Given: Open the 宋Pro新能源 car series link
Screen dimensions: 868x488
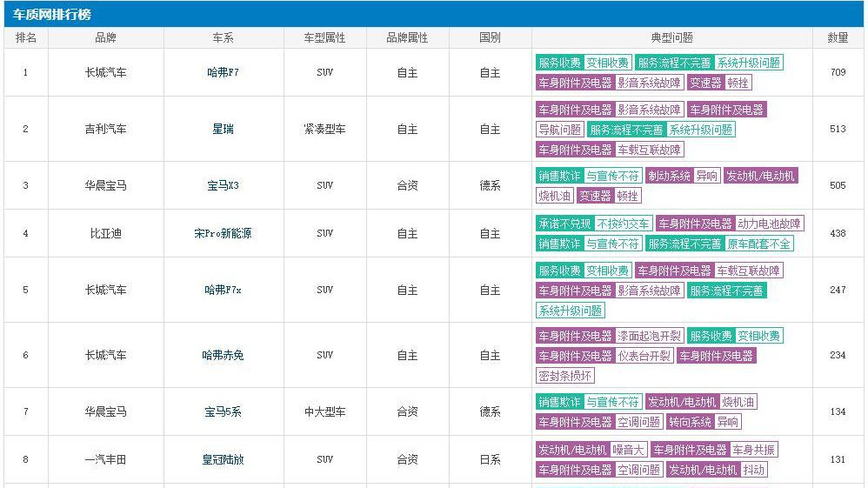Looking at the screenshot, I should (223, 233).
